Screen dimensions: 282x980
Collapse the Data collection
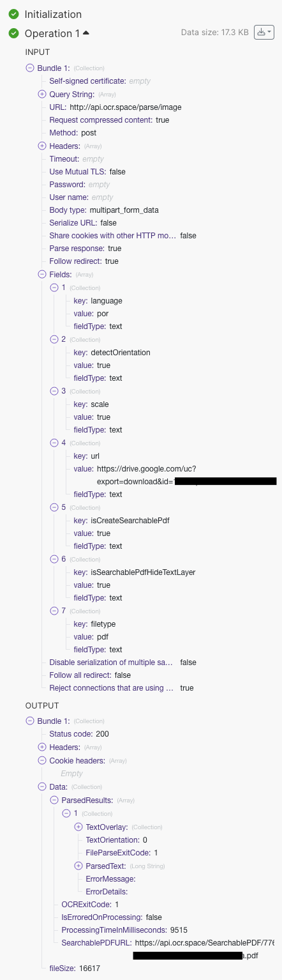(x=42, y=786)
